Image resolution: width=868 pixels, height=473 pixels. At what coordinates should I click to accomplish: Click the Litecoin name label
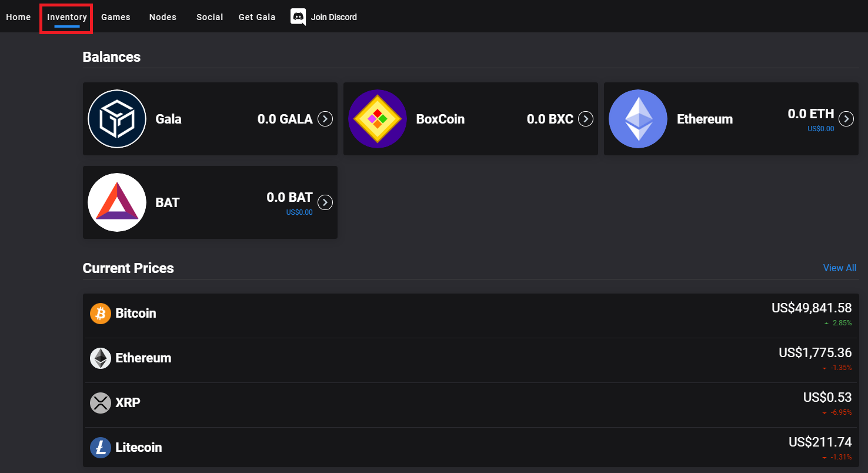click(x=139, y=448)
